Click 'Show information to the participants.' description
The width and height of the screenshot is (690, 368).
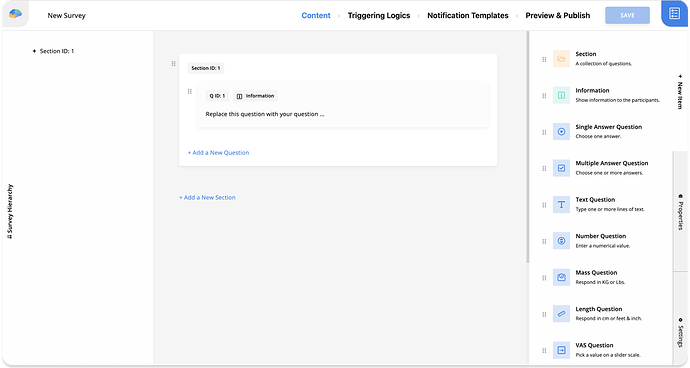click(x=618, y=100)
